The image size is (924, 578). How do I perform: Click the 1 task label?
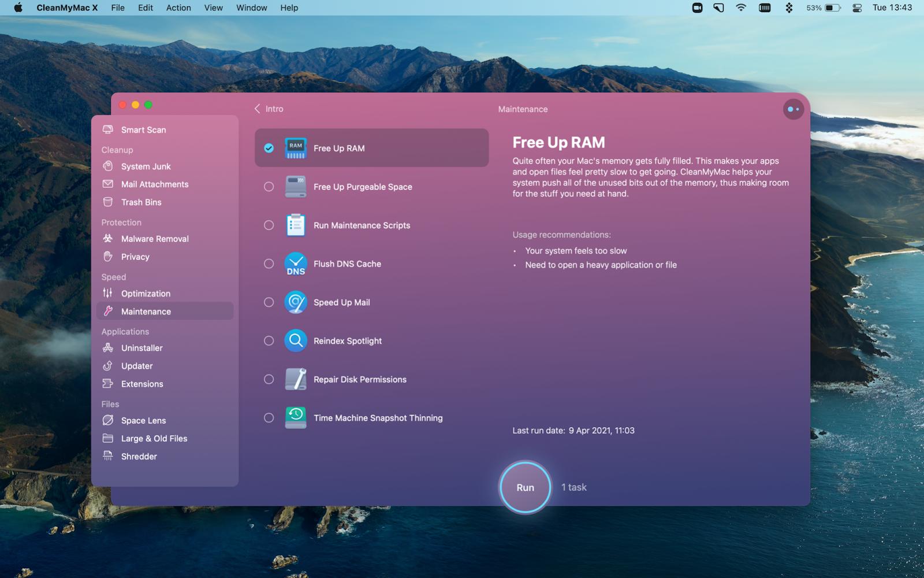[574, 487]
